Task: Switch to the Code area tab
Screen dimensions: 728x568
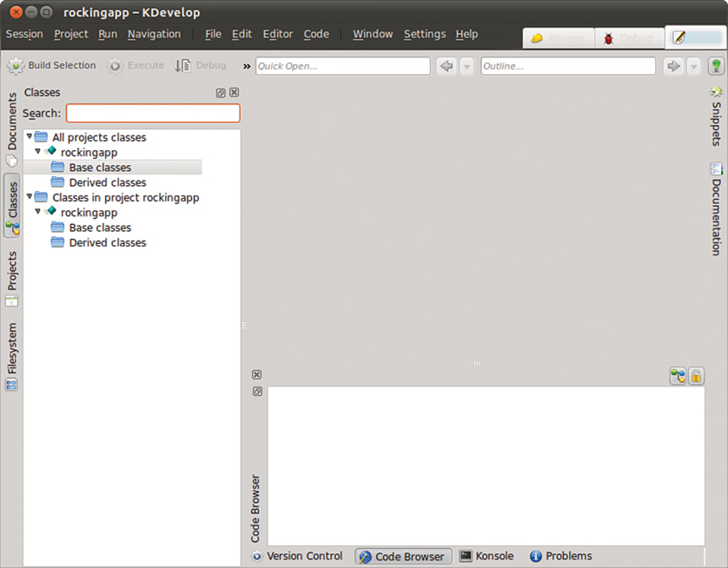Action: tap(695, 37)
